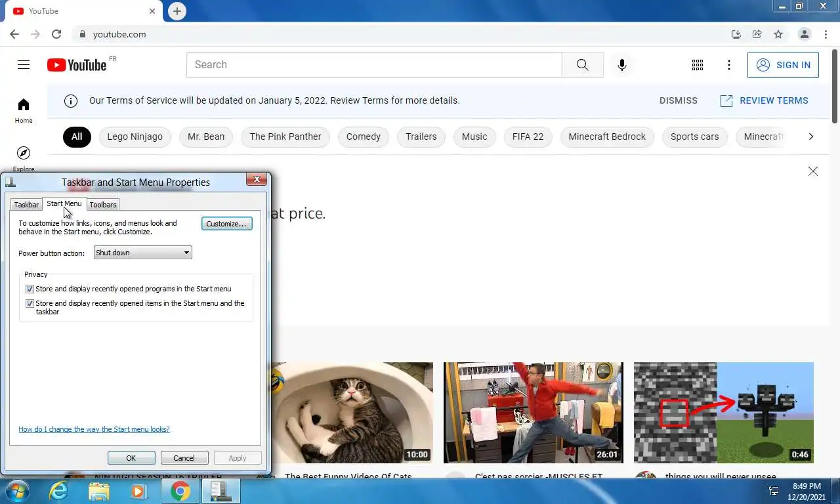The image size is (840, 504).
Task: Click the Chrome profile avatar icon
Action: point(804,34)
